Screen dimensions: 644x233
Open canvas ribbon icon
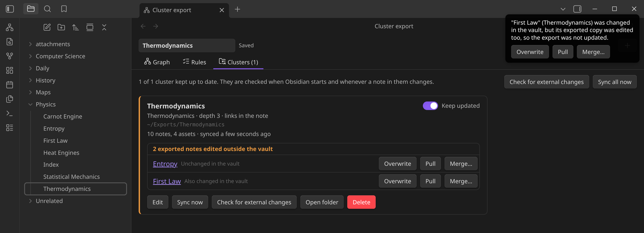tap(10, 70)
